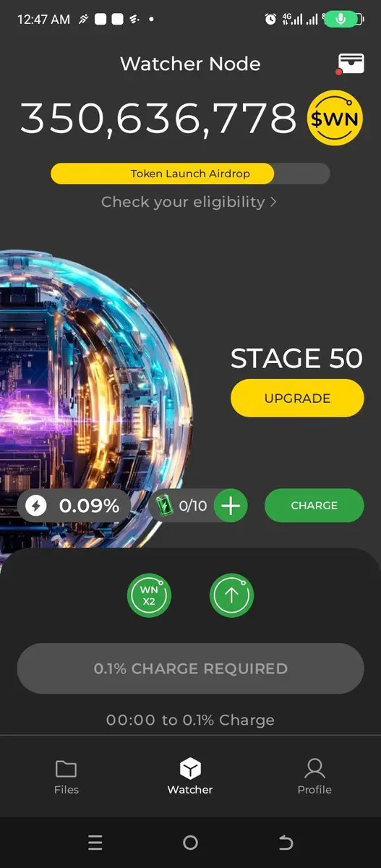Image resolution: width=381 pixels, height=868 pixels.
Task: Tap the WN X2 boost icon
Action: pos(149,595)
